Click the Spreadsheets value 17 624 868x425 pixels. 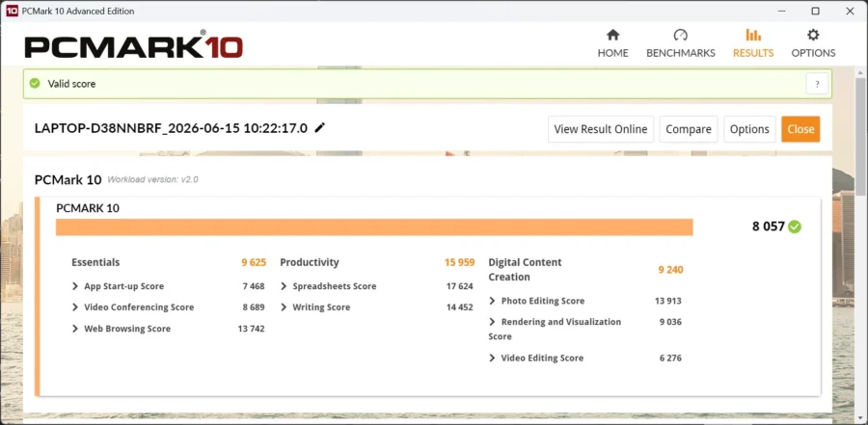click(x=459, y=286)
